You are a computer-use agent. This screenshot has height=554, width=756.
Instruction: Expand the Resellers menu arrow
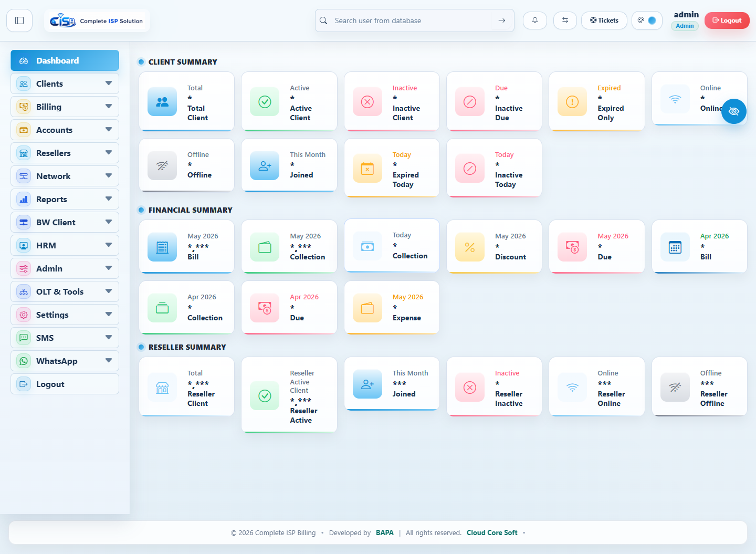click(x=109, y=153)
